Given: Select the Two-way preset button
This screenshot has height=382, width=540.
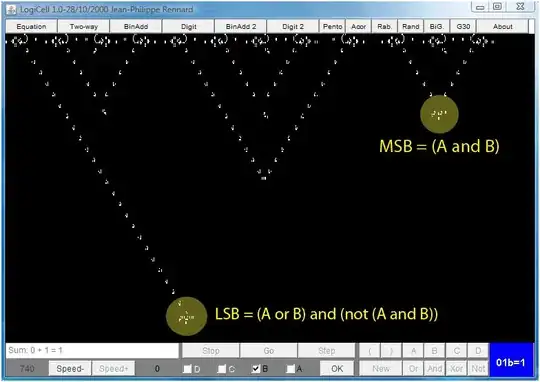Looking at the screenshot, I should point(84,27).
